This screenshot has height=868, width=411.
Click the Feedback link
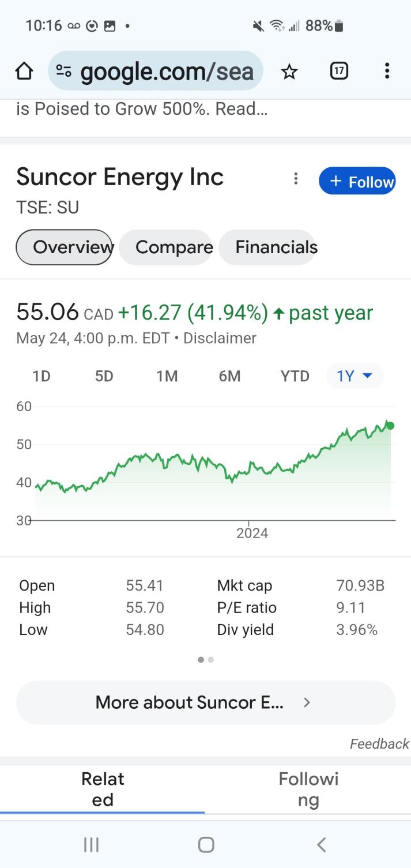tap(379, 744)
